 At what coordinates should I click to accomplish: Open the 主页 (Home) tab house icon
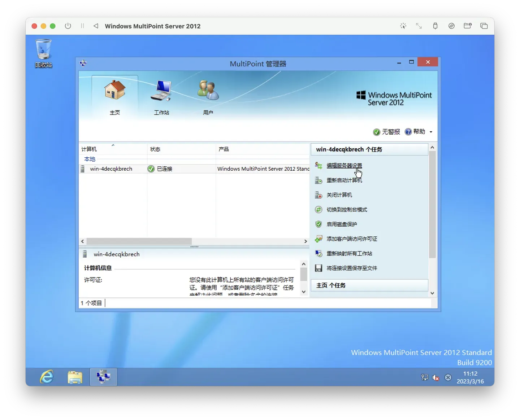[x=114, y=90]
